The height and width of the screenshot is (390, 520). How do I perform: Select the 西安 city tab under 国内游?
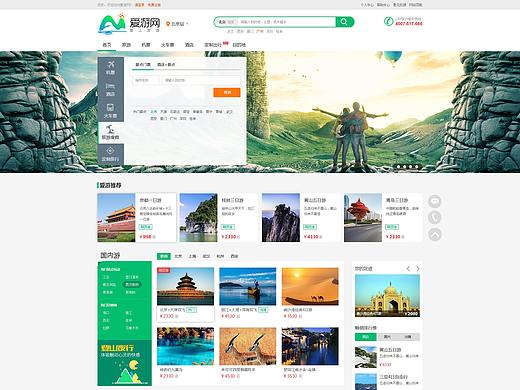(234, 256)
